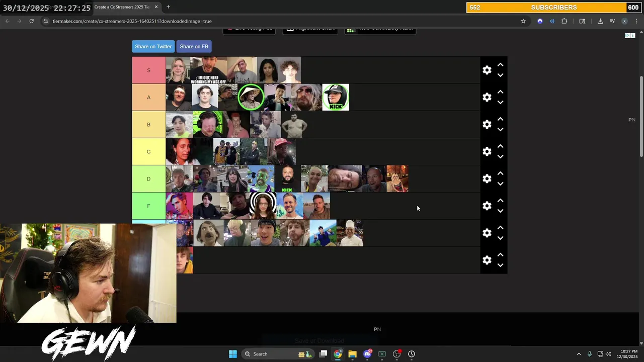Move the D tier row down

[x=500, y=184]
